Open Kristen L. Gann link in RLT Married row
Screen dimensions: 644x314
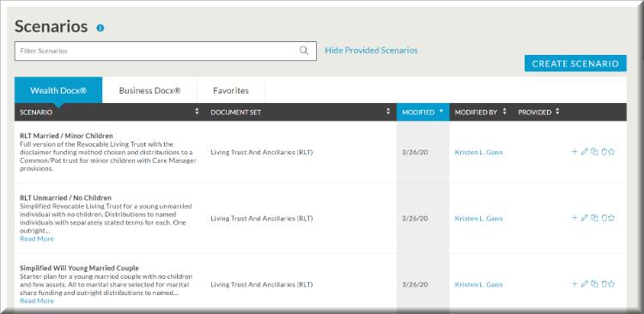[x=478, y=152]
